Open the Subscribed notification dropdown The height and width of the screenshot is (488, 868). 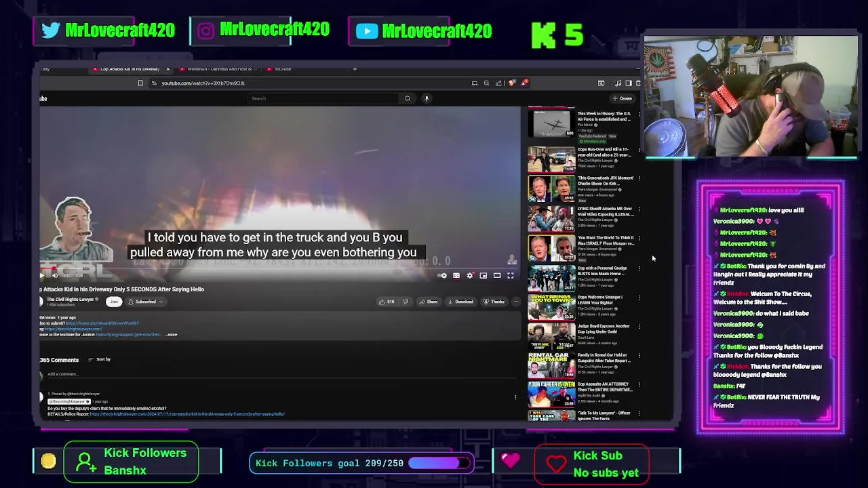[x=145, y=302]
